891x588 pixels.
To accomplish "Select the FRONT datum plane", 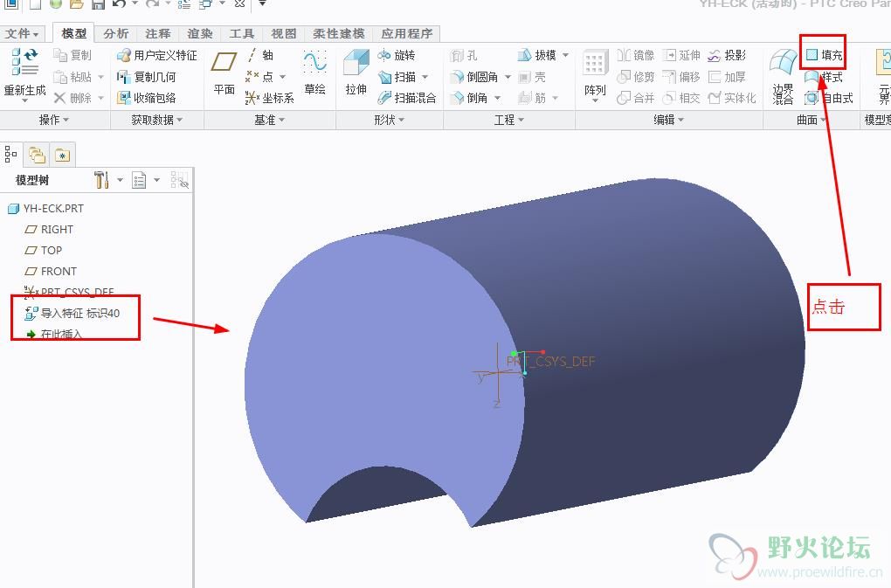I will click(x=51, y=272).
